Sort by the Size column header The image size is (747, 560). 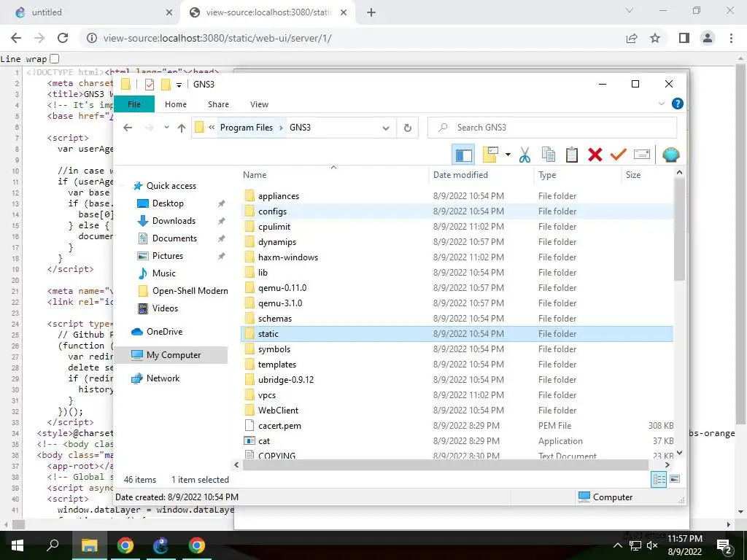[x=648, y=175]
